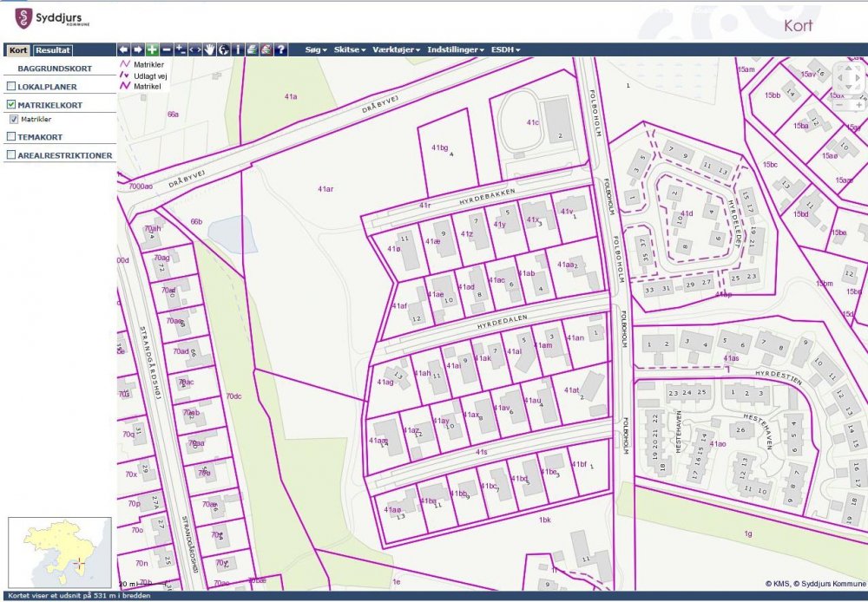The width and height of the screenshot is (868, 602).
Task: Click the forward arrow navigation icon
Action: tap(137, 50)
